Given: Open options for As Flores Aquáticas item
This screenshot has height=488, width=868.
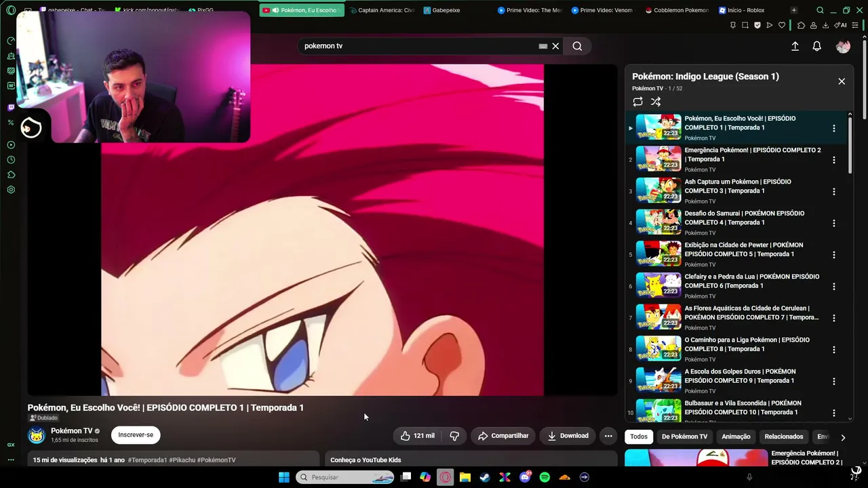Looking at the screenshot, I should pos(834,318).
